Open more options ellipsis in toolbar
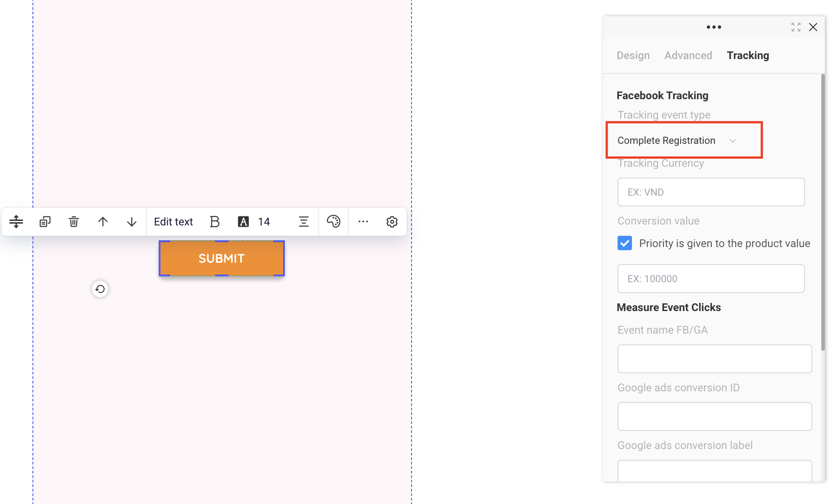The width and height of the screenshot is (833, 504). tap(363, 222)
